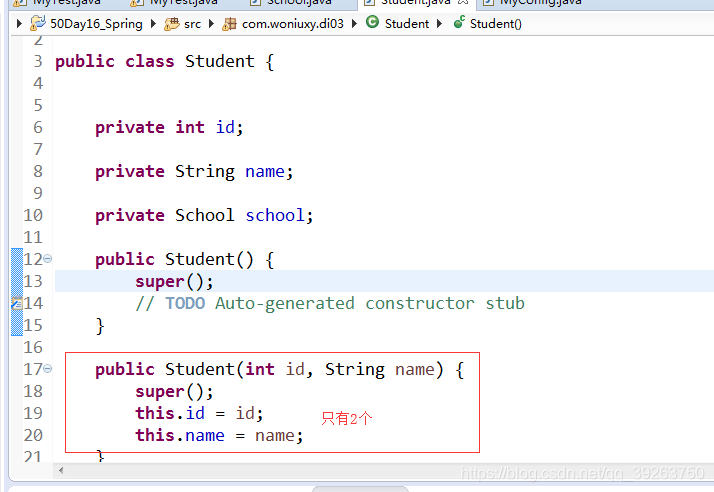Click line number 10 in the gutter
Viewport: 714px width, 492px height.
point(33,215)
